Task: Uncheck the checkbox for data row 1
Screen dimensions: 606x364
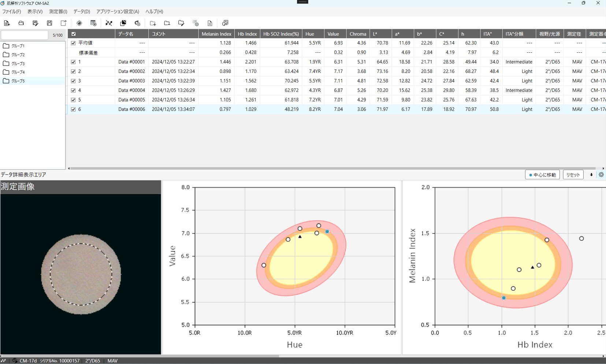Action: click(73, 62)
